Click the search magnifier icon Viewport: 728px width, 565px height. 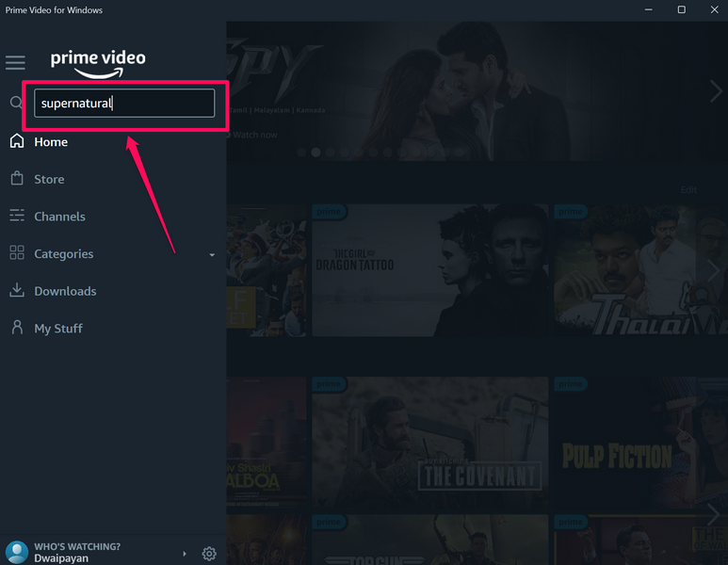(16, 102)
